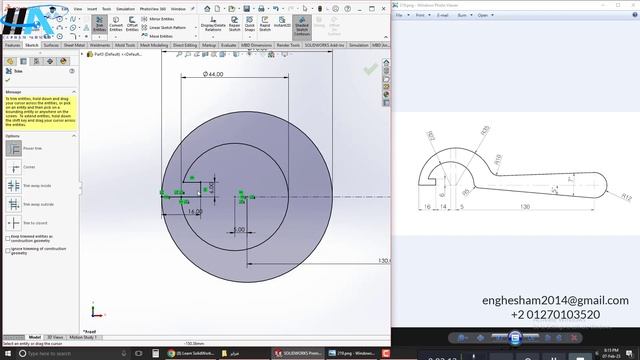Switch to ConfigurationManager tab icon
This screenshot has height=360, width=640.
point(36,61)
